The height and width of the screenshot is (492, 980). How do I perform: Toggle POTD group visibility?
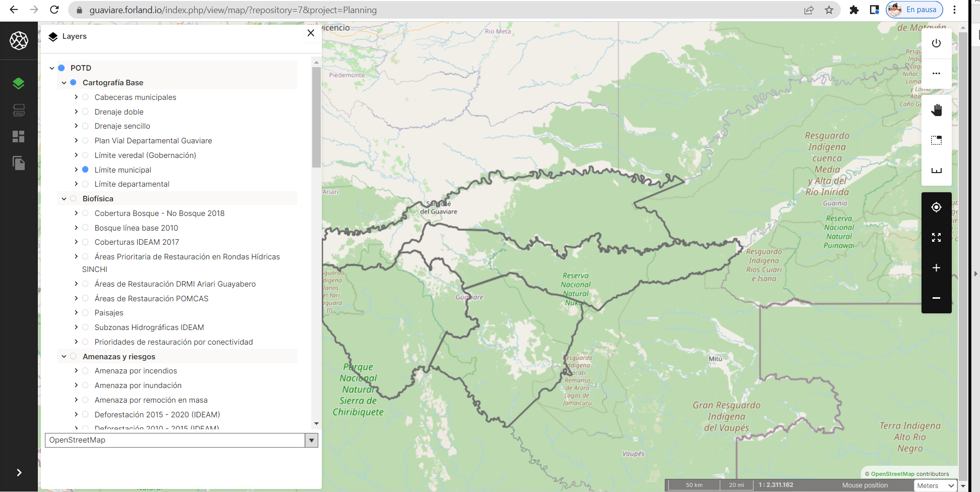tap(61, 68)
